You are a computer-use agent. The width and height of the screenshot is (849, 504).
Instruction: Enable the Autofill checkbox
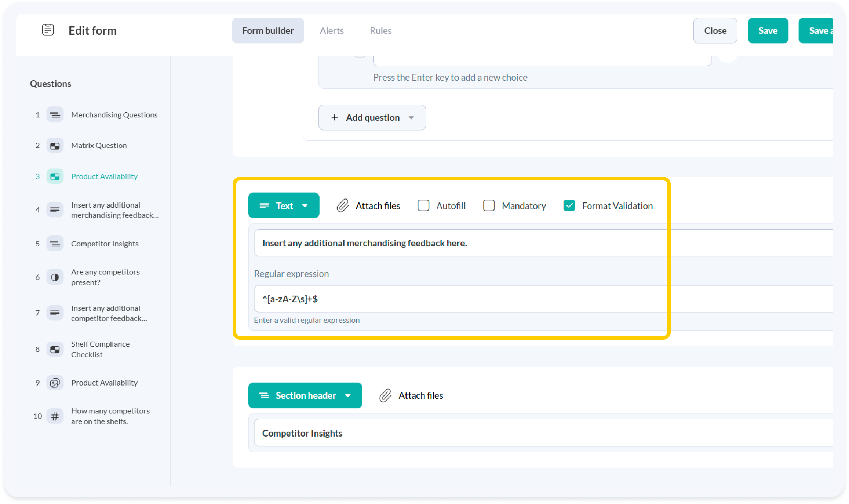click(423, 205)
